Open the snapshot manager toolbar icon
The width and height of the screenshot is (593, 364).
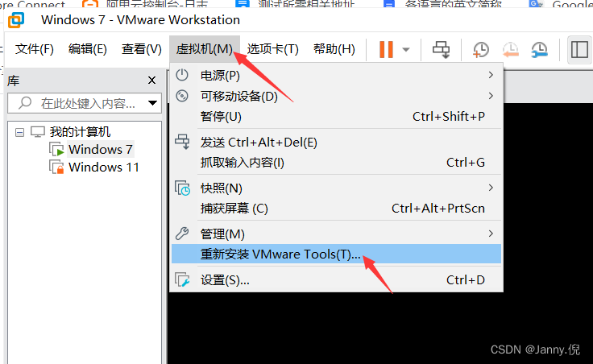tap(539, 49)
